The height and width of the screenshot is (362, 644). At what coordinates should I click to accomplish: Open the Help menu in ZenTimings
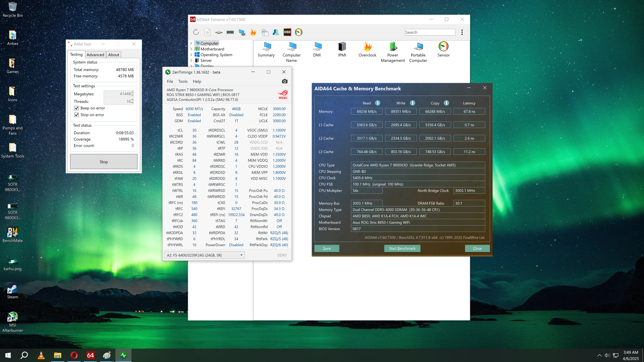tap(197, 81)
